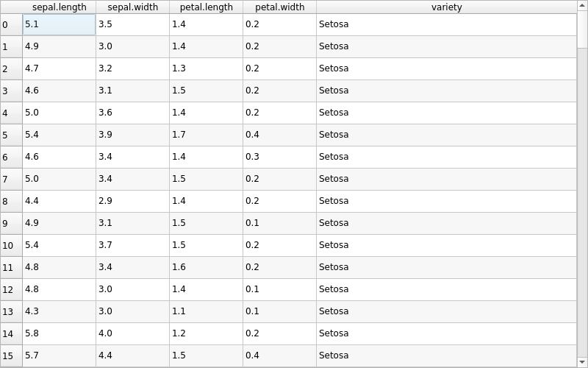
Task: Select row header 5
Action: 11,135
